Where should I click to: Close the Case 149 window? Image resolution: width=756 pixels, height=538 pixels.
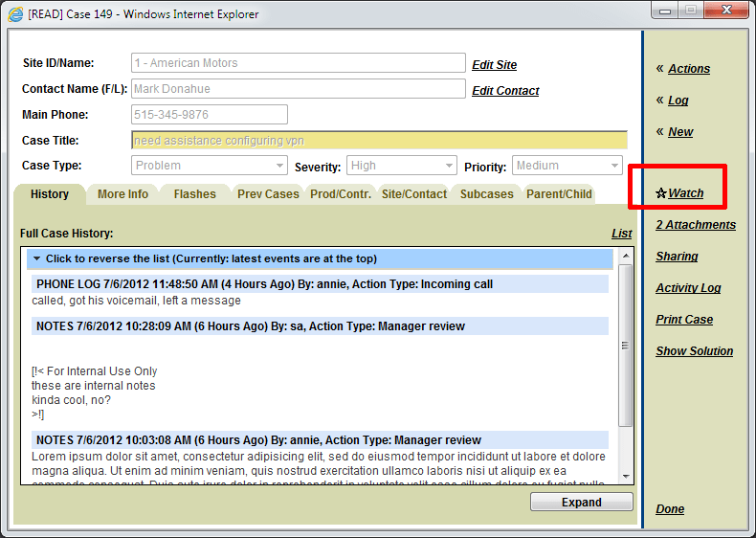(726, 11)
